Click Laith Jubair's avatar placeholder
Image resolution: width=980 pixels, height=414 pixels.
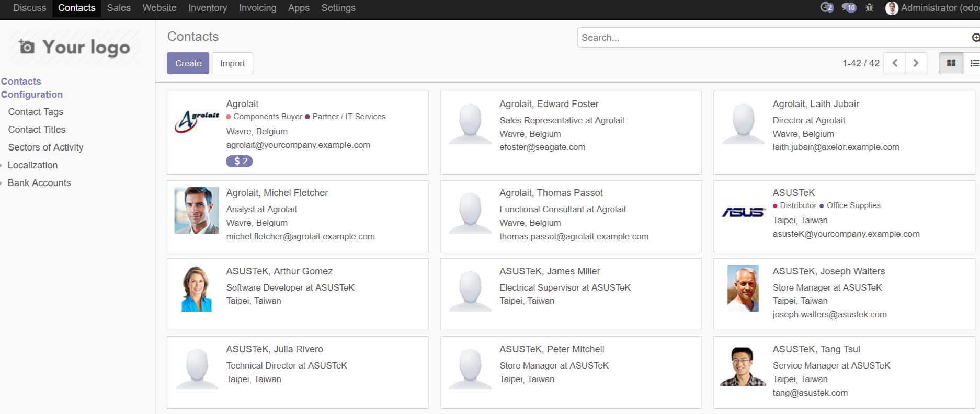click(x=743, y=124)
